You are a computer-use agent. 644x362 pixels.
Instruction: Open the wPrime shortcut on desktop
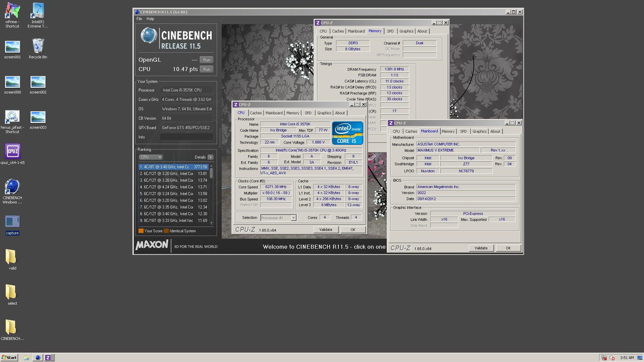pyautogui.click(x=12, y=15)
